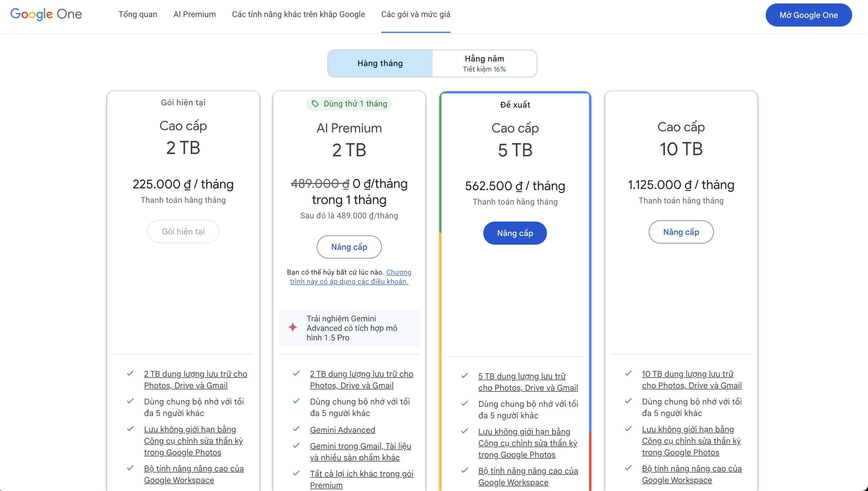
Task: Select the Các gói và mức giá tab
Action: click(x=416, y=14)
